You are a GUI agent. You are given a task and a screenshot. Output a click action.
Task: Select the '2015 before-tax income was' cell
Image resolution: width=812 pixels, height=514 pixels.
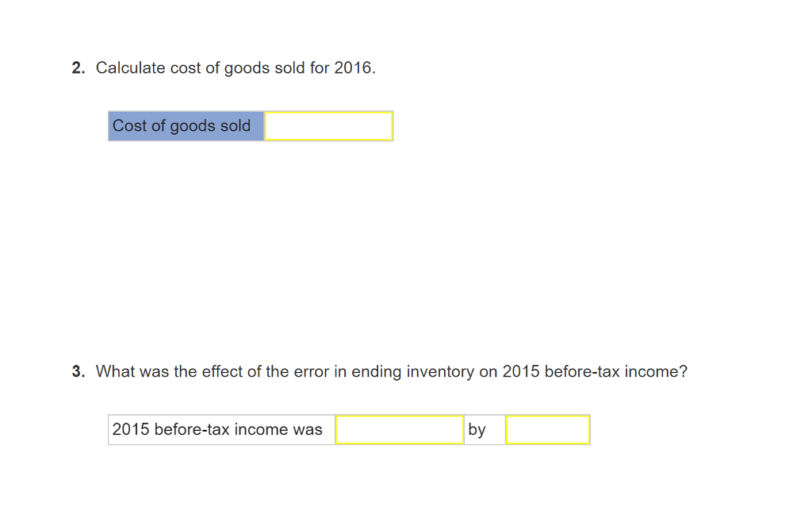(x=220, y=429)
